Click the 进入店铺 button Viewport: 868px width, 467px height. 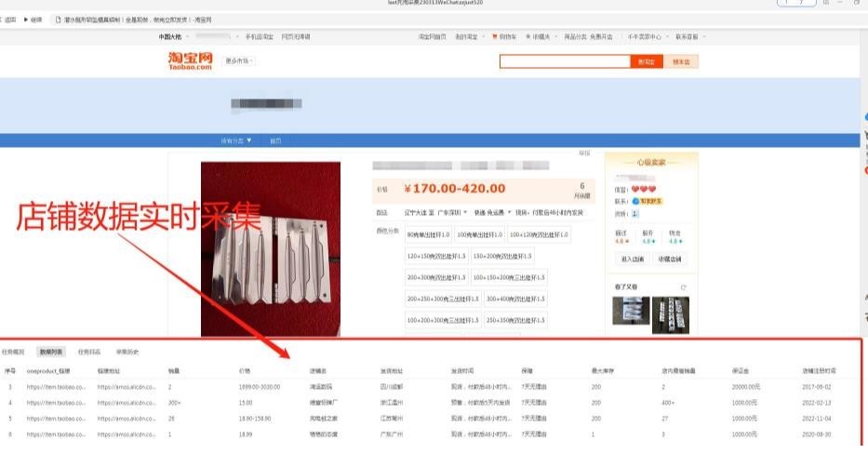coord(632,259)
